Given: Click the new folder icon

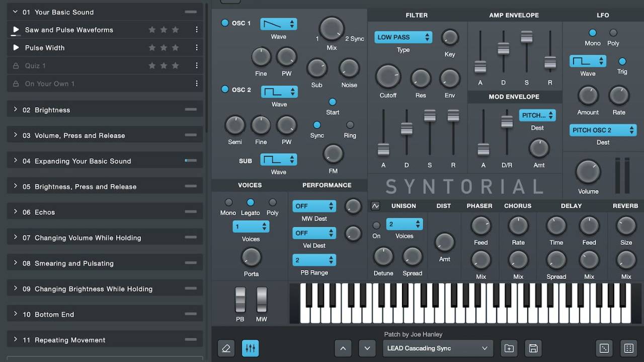Looking at the screenshot, I should click(509, 348).
